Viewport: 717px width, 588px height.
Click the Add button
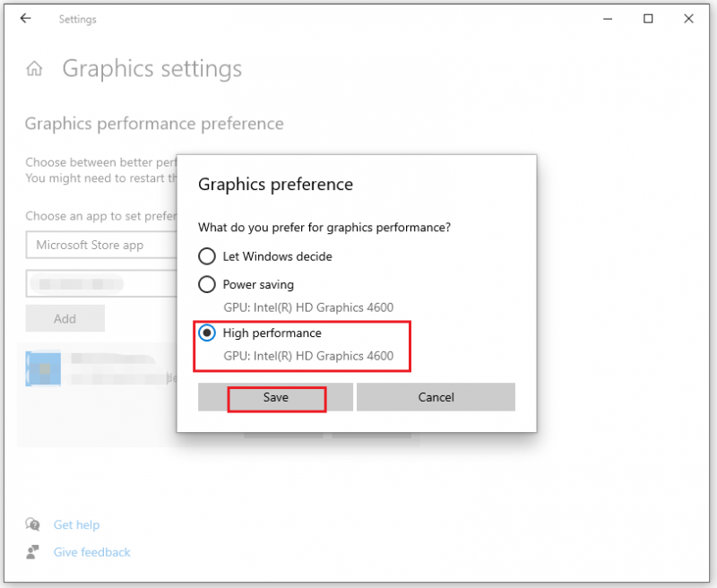click(65, 318)
